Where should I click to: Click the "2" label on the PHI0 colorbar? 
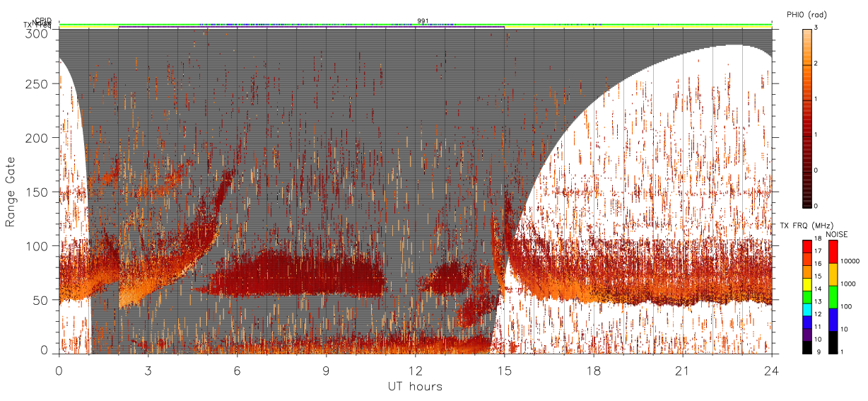click(816, 64)
